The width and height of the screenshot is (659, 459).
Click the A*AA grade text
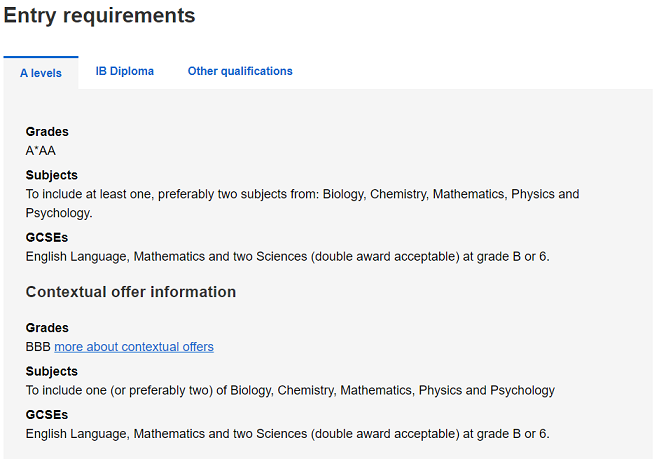(x=40, y=150)
